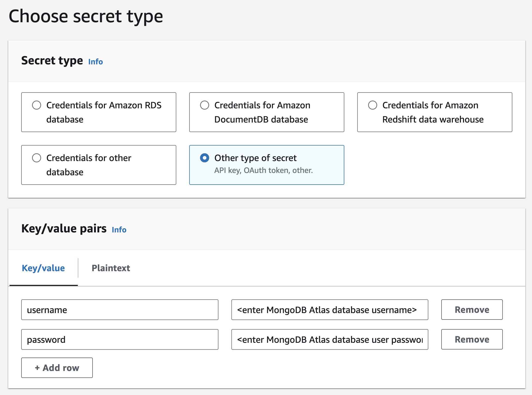This screenshot has height=395, width=532.
Task: Switch to the Plaintext tab
Action: coord(111,268)
